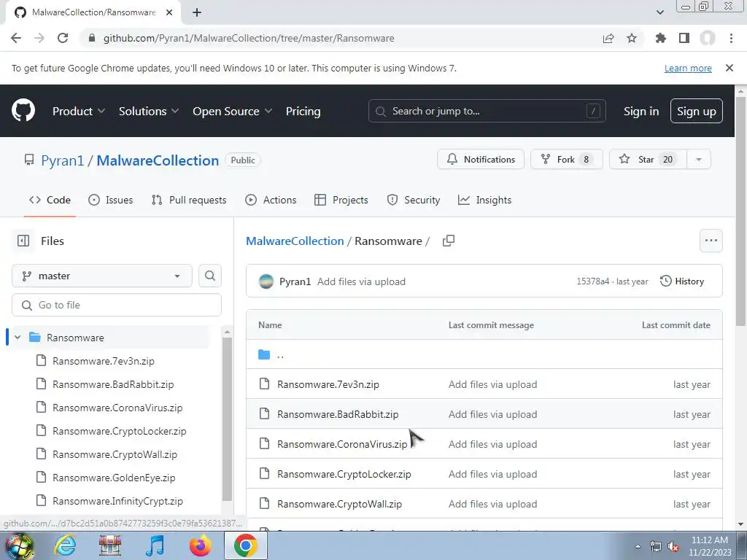
Task: Dismiss the Chrome update notice
Action: [x=729, y=68]
